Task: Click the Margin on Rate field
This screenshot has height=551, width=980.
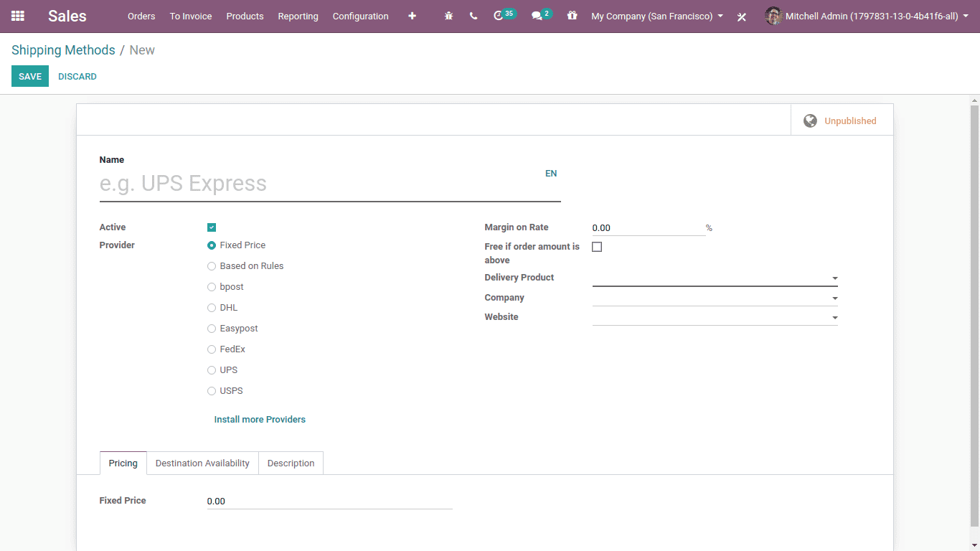Action: (x=649, y=228)
